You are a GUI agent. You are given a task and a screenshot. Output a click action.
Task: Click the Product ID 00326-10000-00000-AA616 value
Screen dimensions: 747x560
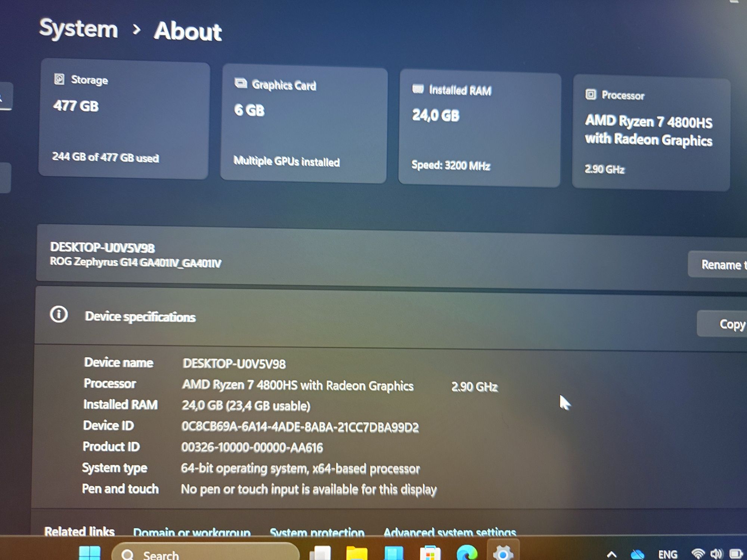[x=252, y=447]
